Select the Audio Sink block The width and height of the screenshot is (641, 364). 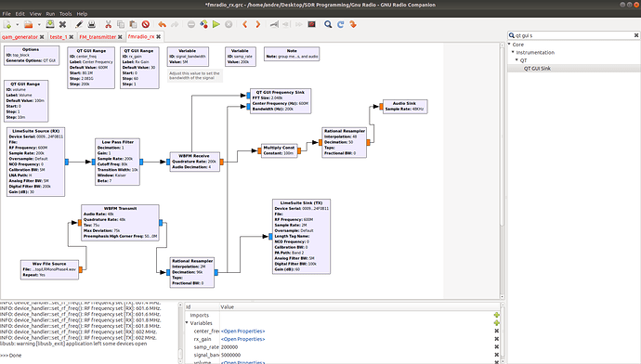(x=405, y=107)
